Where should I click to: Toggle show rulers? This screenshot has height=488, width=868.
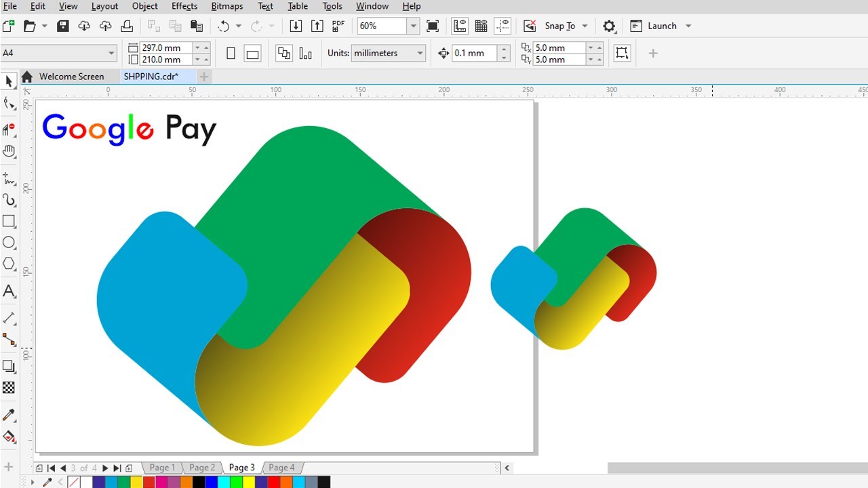click(460, 26)
